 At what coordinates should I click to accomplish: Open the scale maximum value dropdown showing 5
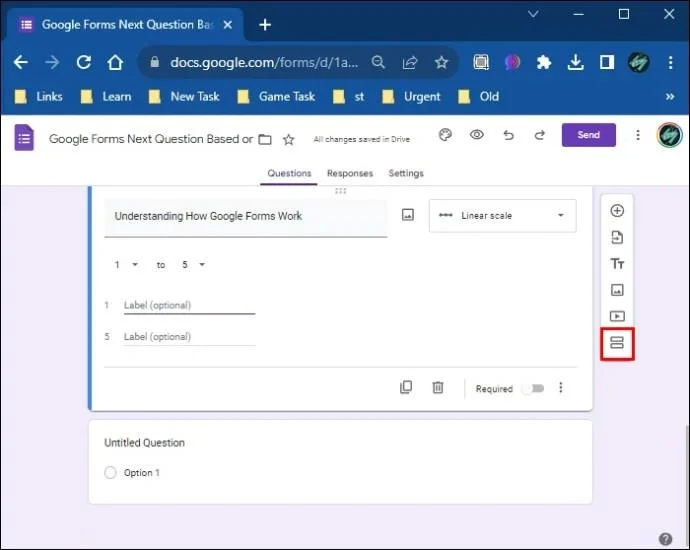(194, 264)
